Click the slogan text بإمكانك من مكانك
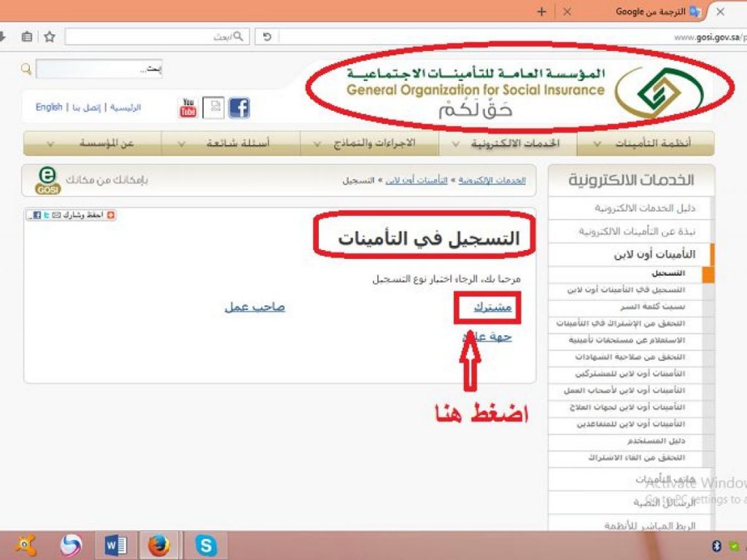 (x=107, y=180)
